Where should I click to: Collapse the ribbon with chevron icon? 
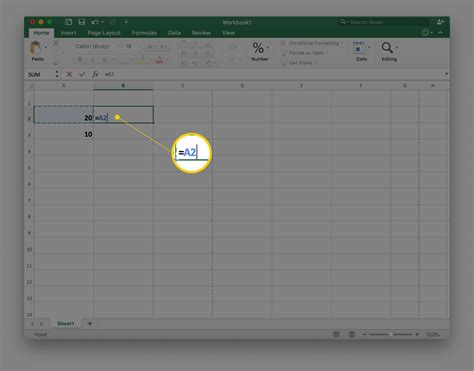[x=441, y=33]
